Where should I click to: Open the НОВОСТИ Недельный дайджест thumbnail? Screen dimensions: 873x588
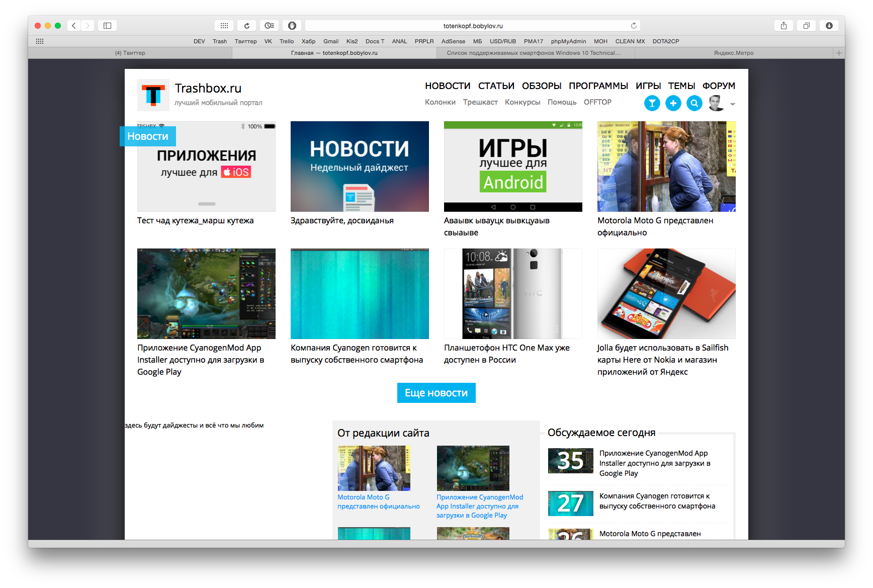[360, 166]
